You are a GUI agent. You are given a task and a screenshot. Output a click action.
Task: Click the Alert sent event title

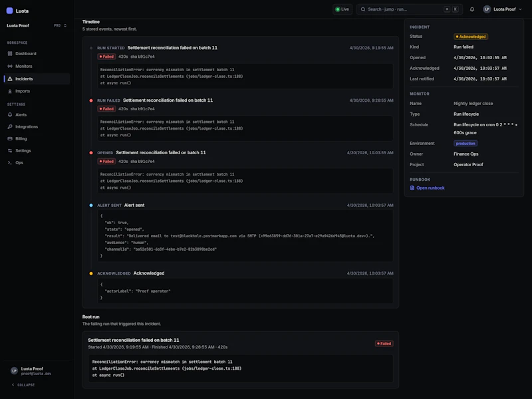[x=134, y=205]
